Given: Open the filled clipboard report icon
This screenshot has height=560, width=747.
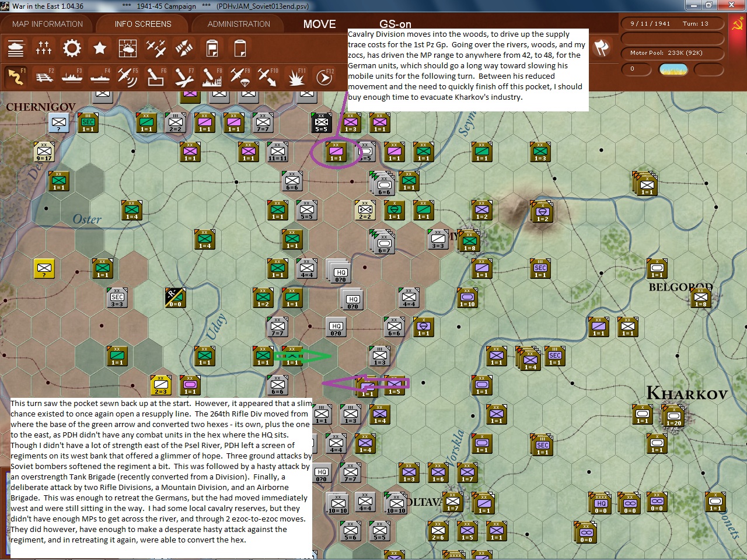Looking at the screenshot, I should (x=212, y=48).
